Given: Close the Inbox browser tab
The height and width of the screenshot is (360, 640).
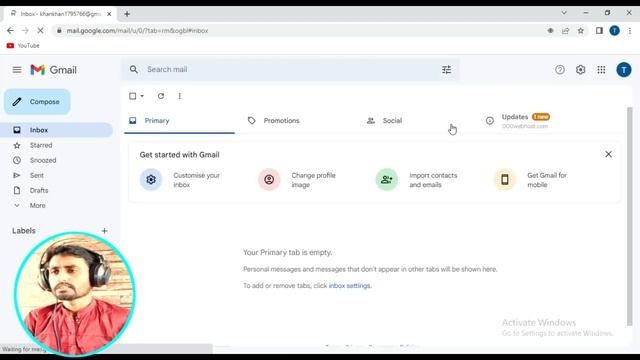Looking at the screenshot, I should coord(109,14).
